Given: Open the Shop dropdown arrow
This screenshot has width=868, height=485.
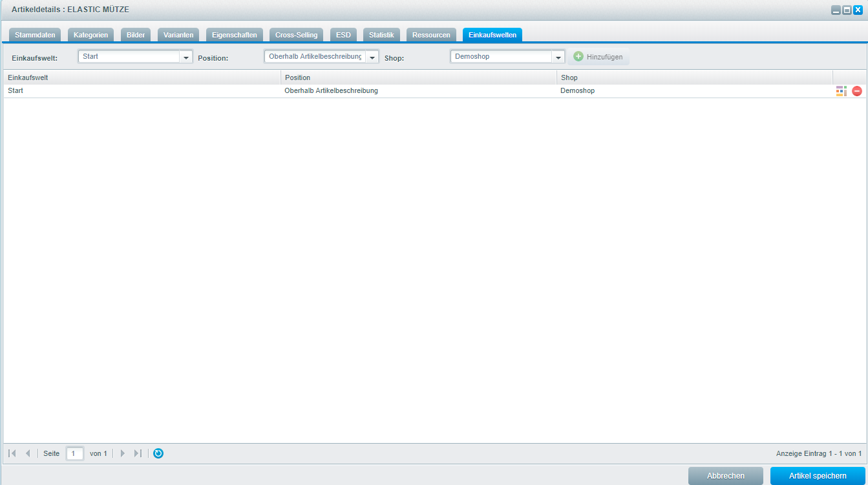Looking at the screenshot, I should click(558, 57).
